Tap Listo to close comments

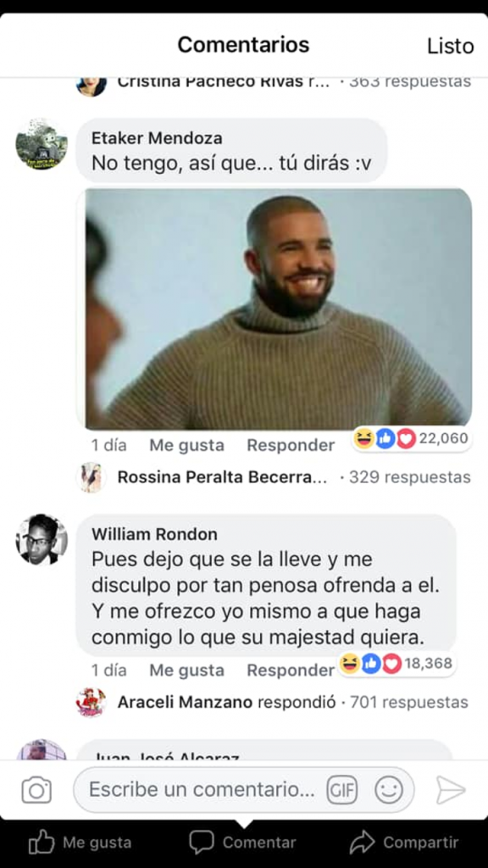(x=451, y=46)
